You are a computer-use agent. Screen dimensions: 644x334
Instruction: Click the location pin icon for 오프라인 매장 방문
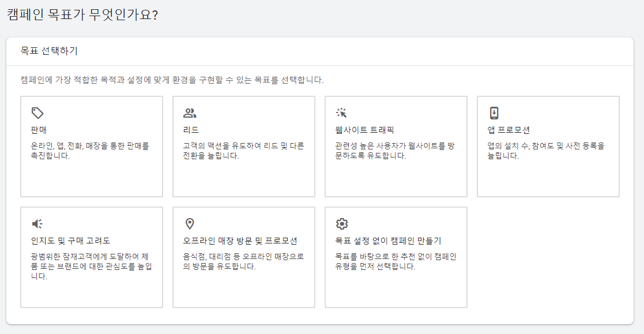pos(190,223)
